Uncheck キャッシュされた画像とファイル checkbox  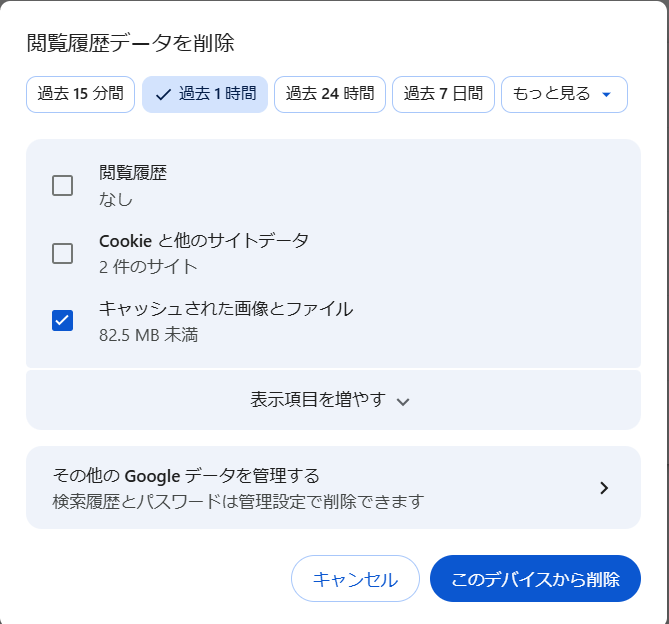tap(62, 320)
